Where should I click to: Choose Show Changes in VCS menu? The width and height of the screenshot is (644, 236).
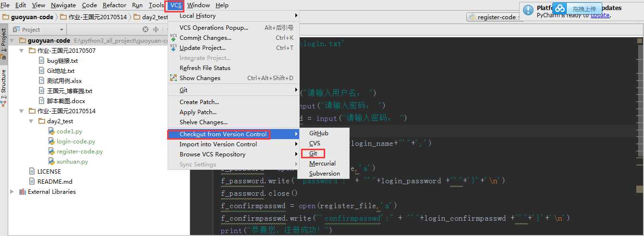click(x=233, y=78)
